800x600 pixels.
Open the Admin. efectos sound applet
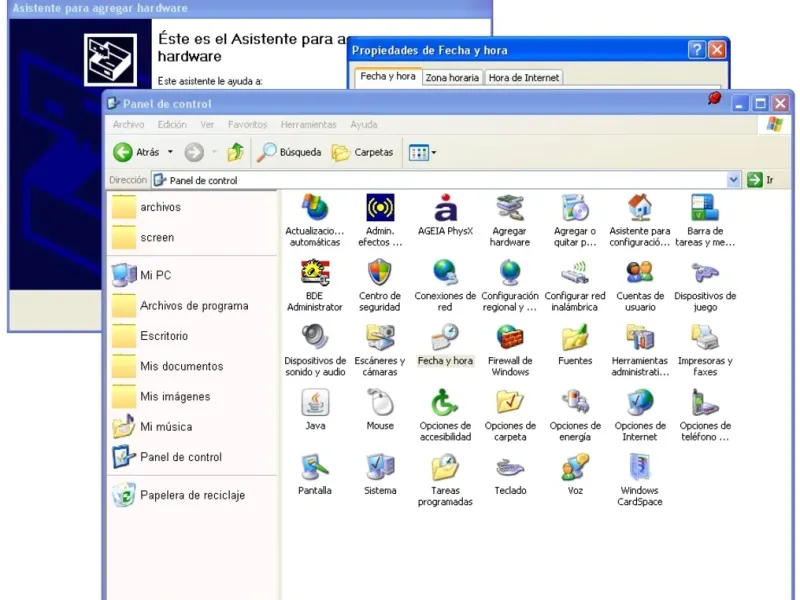click(x=380, y=220)
